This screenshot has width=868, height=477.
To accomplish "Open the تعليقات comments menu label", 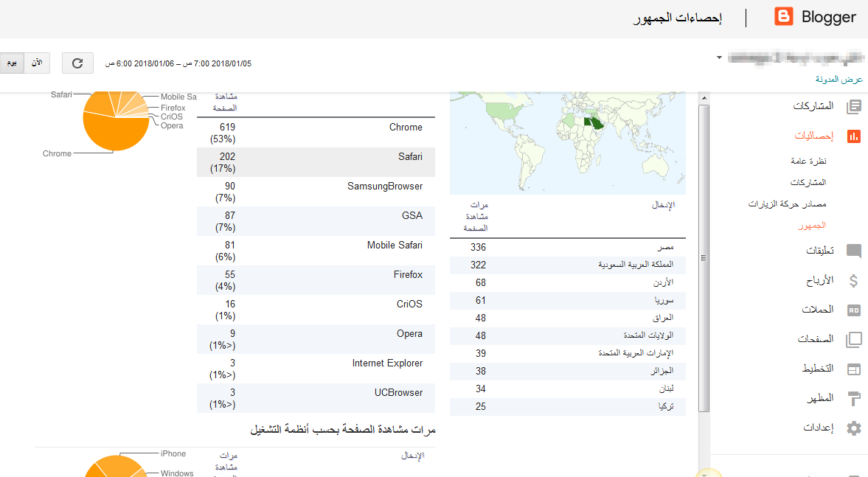I will pos(820,251).
